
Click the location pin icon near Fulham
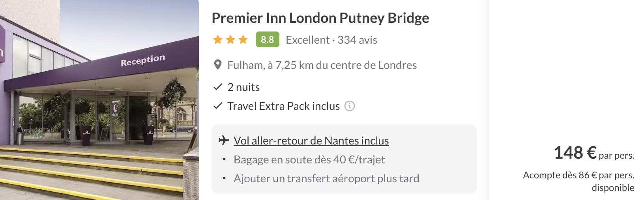217,65
